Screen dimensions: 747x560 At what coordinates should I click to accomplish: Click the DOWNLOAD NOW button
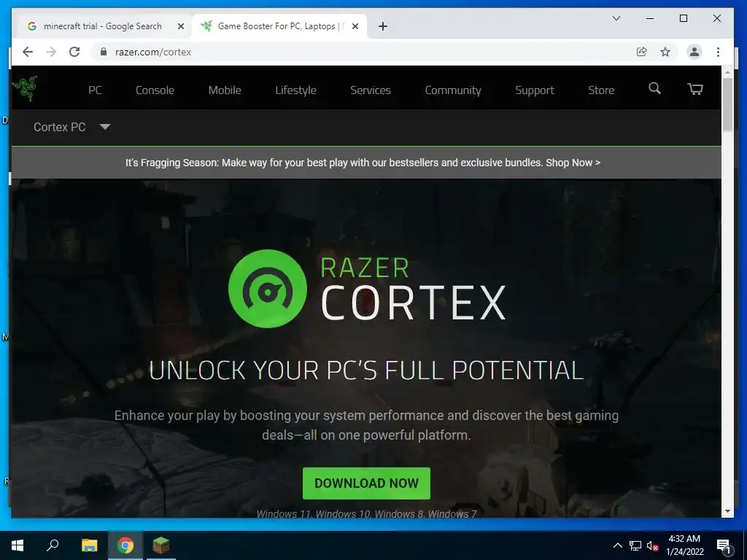coord(366,483)
